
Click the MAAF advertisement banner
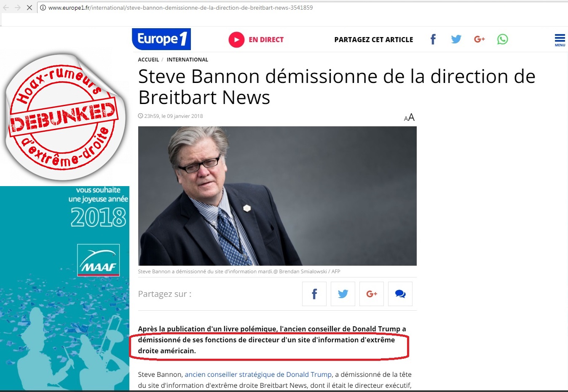point(64,288)
